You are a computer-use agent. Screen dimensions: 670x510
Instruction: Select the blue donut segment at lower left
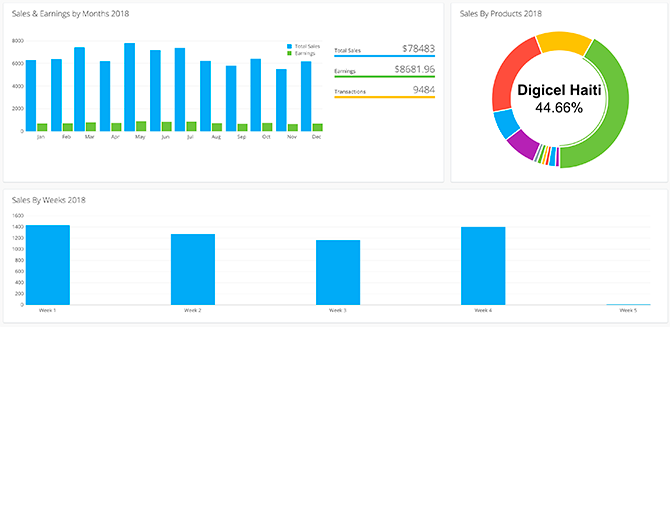(505, 124)
